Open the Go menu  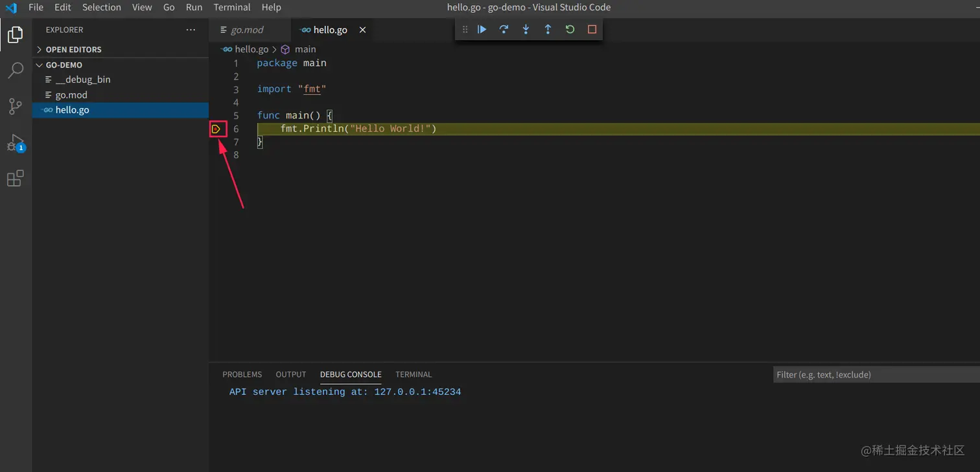pyautogui.click(x=169, y=7)
